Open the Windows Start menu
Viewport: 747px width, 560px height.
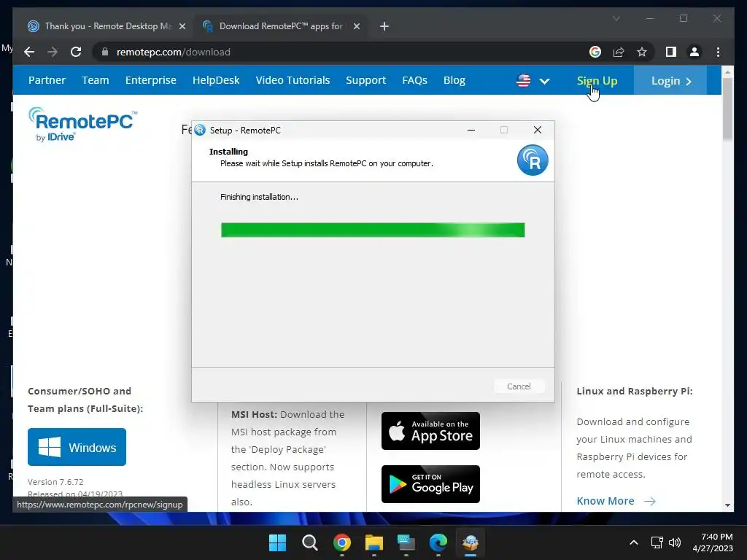click(278, 542)
